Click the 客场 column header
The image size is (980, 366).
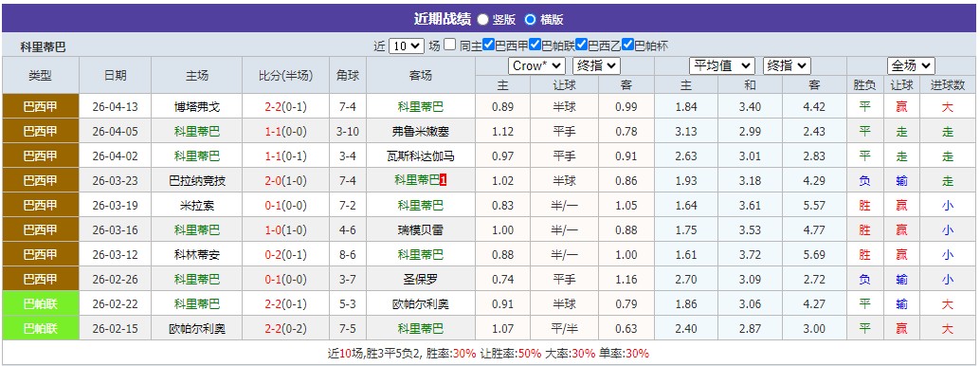(421, 75)
